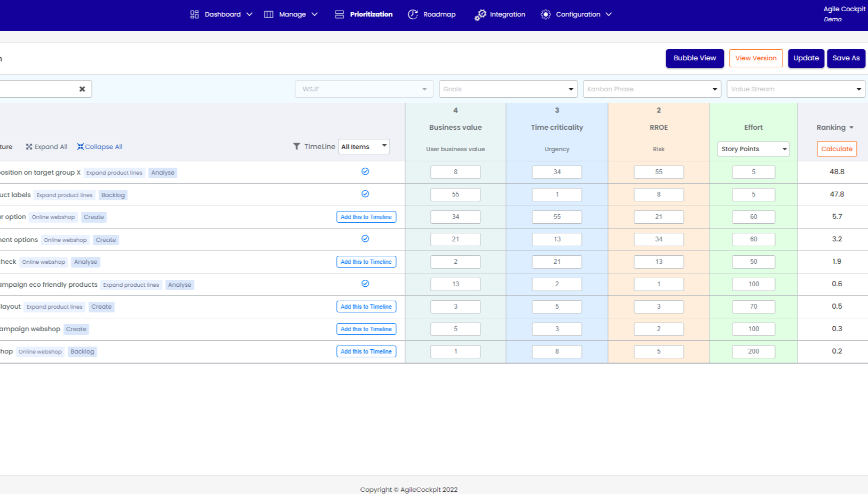Click timeline checkmark for target group X row

pos(365,171)
